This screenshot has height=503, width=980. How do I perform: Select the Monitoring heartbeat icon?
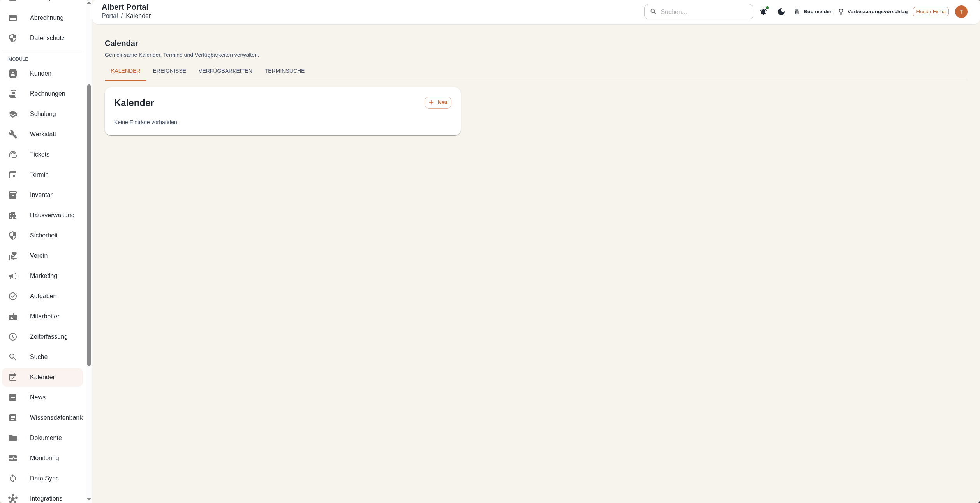coord(13,458)
